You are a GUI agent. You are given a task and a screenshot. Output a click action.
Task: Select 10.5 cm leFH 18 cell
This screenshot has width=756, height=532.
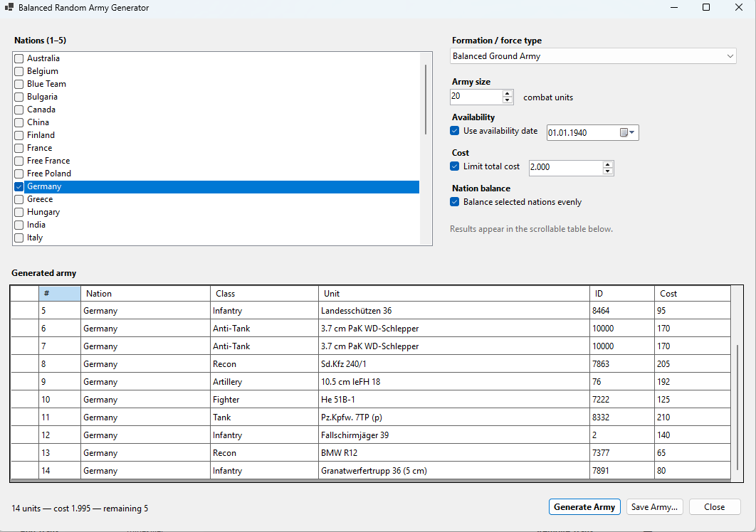[x=454, y=382]
